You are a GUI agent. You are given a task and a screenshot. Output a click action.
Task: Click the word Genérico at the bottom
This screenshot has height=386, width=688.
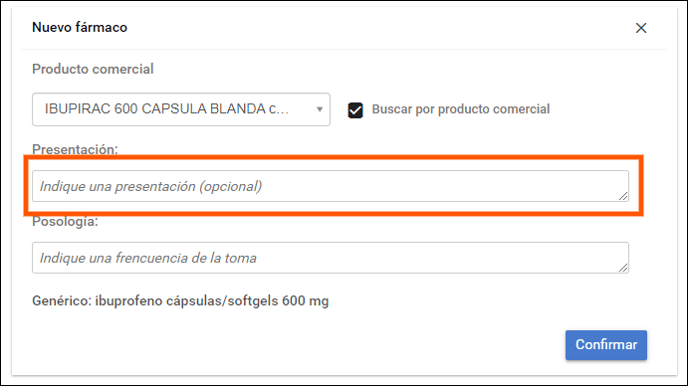[x=61, y=301]
